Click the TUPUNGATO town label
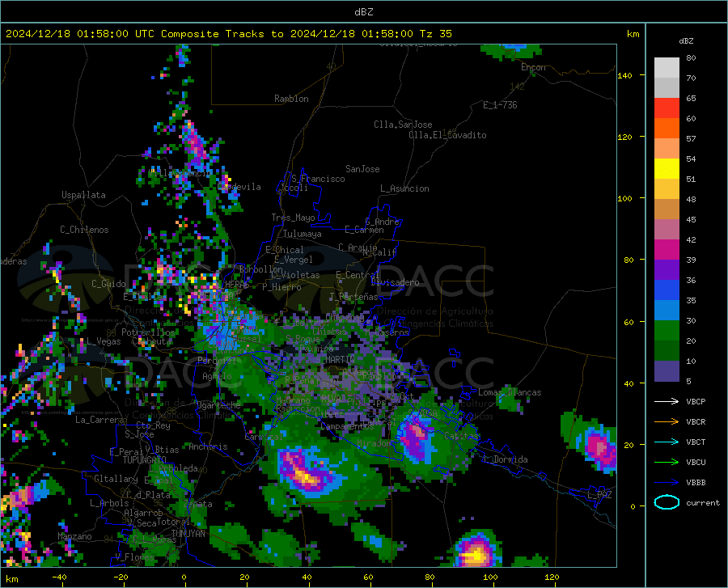 click(x=145, y=460)
